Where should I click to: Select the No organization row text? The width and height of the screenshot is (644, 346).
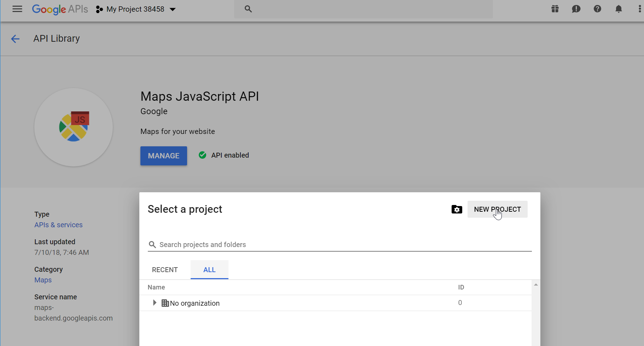195,303
